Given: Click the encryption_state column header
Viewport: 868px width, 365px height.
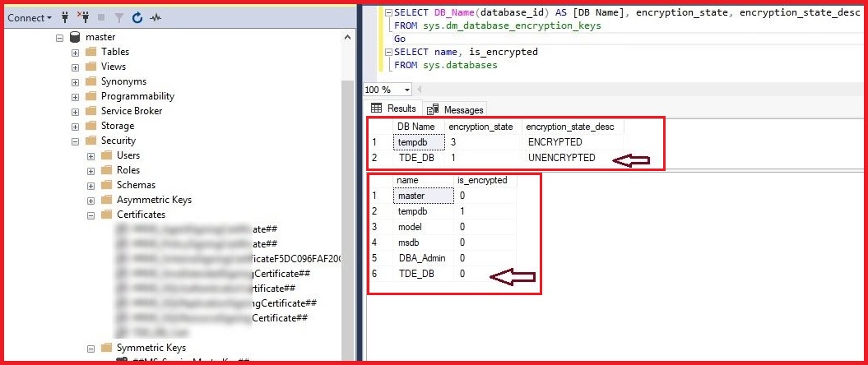Looking at the screenshot, I should [484, 127].
